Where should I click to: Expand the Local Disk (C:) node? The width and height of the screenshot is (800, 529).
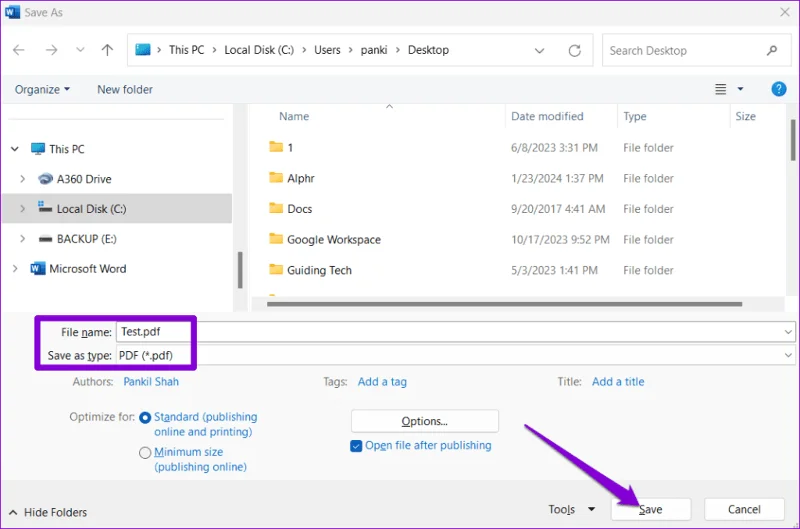[22, 209]
